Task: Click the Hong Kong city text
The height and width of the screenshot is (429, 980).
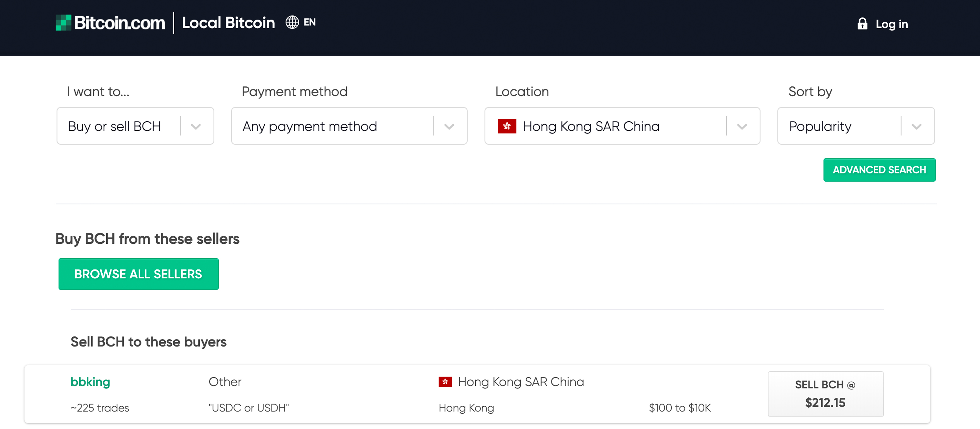Action: point(466,408)
